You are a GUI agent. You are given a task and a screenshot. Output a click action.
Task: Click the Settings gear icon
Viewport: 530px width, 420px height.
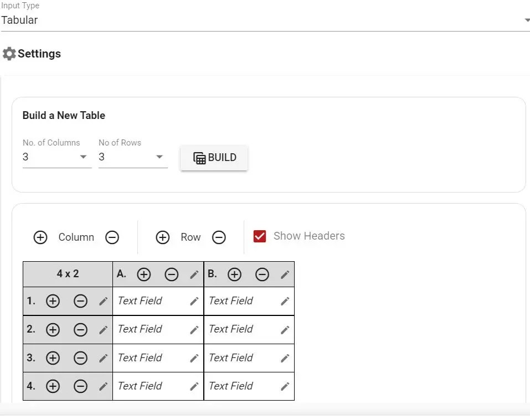pyautogui.click(x=9, y=53)
